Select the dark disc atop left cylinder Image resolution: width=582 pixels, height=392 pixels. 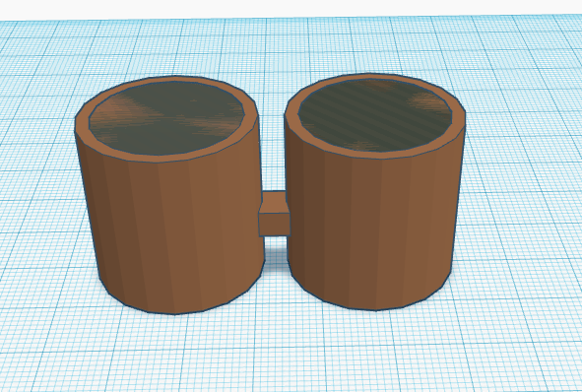pyautogui.click(x=166, y=118)
